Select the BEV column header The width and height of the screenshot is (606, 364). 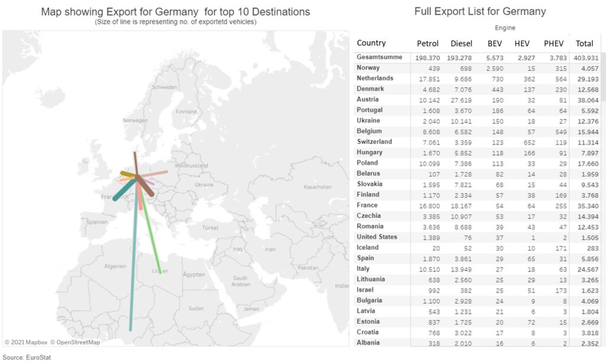495,43
